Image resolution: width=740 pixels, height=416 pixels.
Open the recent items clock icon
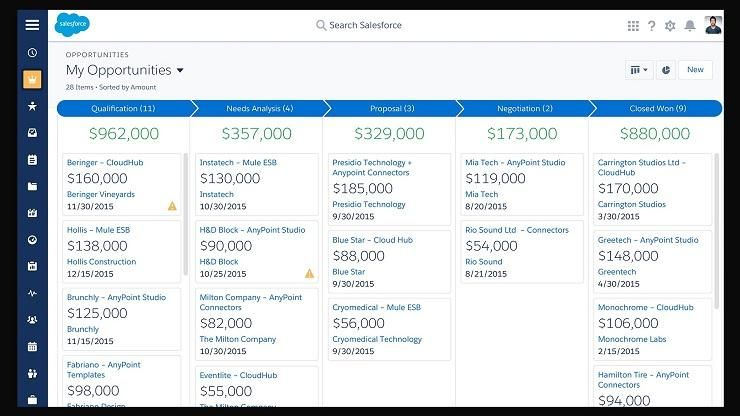[32, 52]
